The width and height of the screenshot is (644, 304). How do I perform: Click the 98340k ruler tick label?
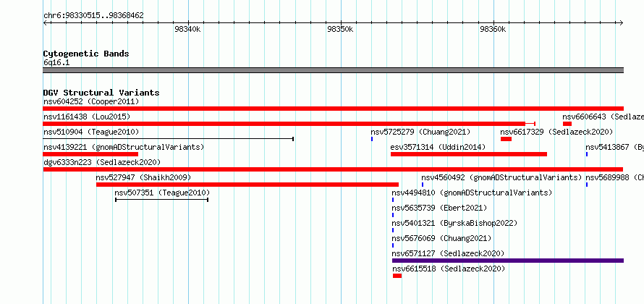187,30
